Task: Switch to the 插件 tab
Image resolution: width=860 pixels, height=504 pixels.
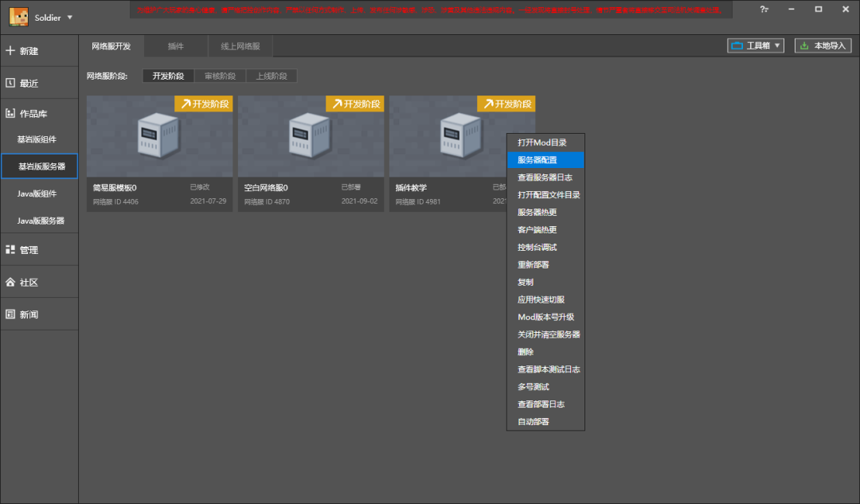Action: [175, 47]
